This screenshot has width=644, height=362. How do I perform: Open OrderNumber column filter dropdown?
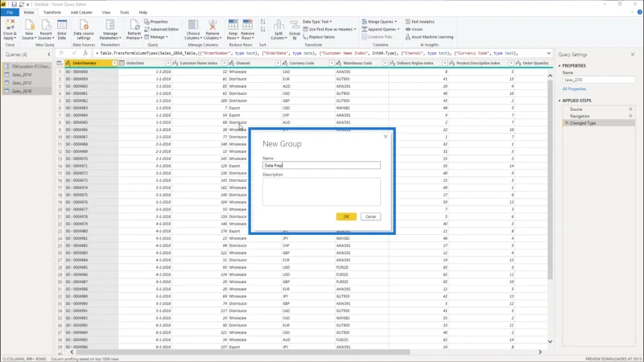(x=114, y=64)
